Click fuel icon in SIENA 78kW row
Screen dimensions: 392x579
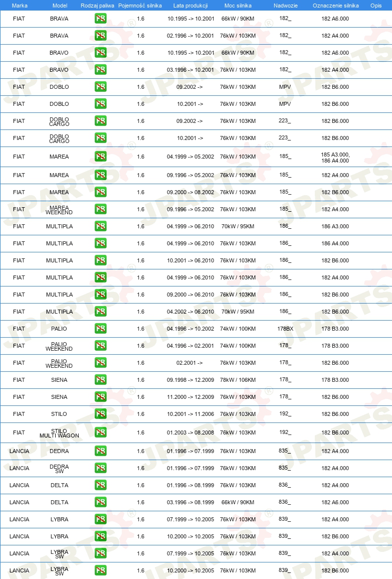pyautogui.click(x=100, y=380)
